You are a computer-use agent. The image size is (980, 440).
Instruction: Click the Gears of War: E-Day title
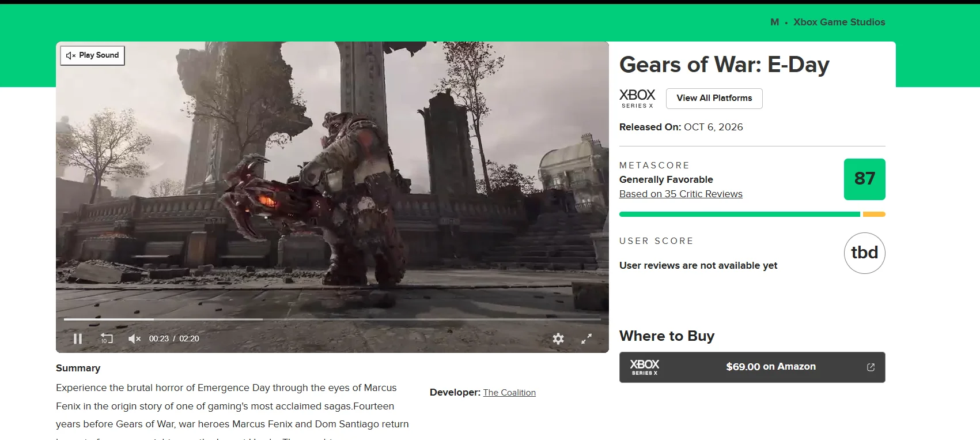point(724,64)
